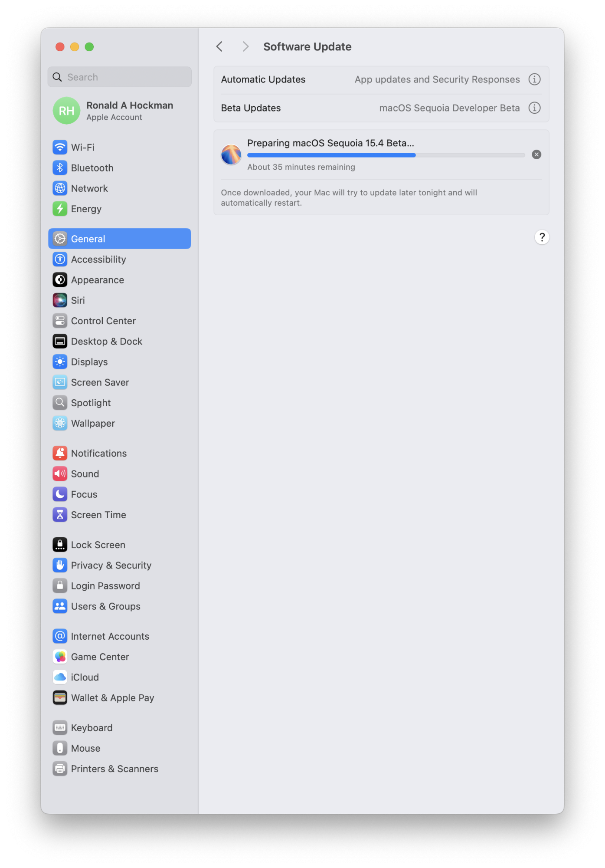Open the help question mark button
Viewport: 605px width, 868px height.
click(542, 237)
